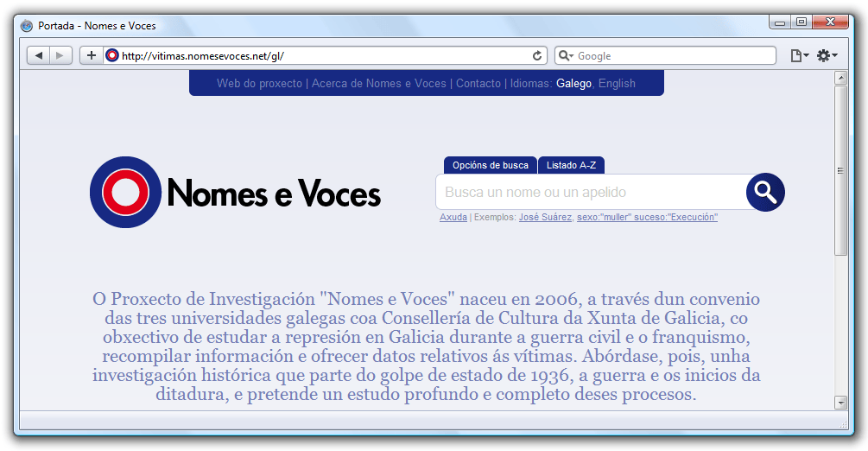Try the sexo muller Execución example
Viewport: 868px width, 451px height.
(x=647, y=217)
